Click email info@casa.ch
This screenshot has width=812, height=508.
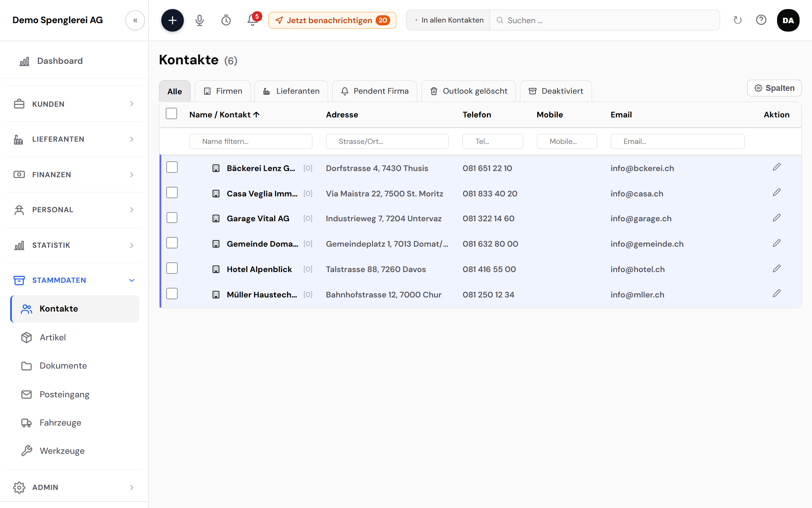[637, 194]
